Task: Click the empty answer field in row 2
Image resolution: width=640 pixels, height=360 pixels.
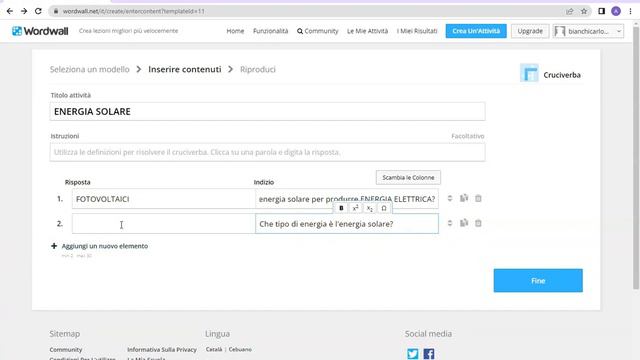Action: [164, 224]
